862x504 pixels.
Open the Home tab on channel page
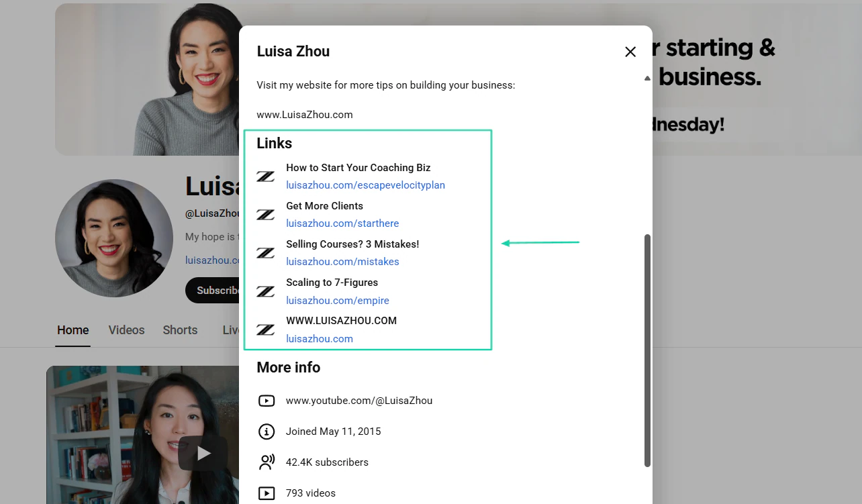click(73, 330)
